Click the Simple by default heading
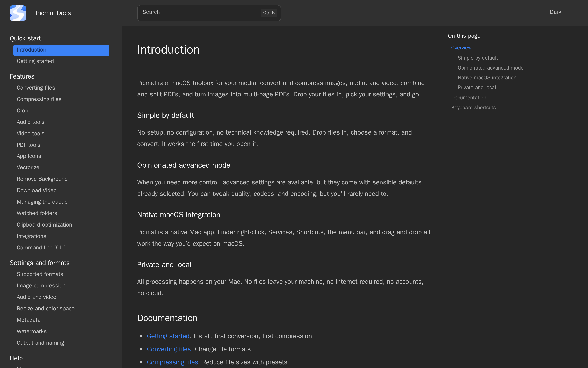 click(x=165, y=115)
